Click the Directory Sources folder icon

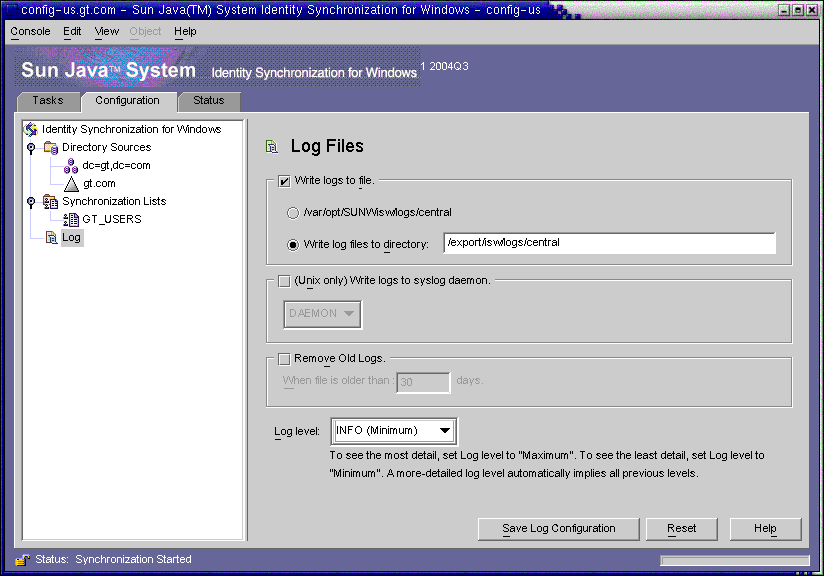coord(51,148)
